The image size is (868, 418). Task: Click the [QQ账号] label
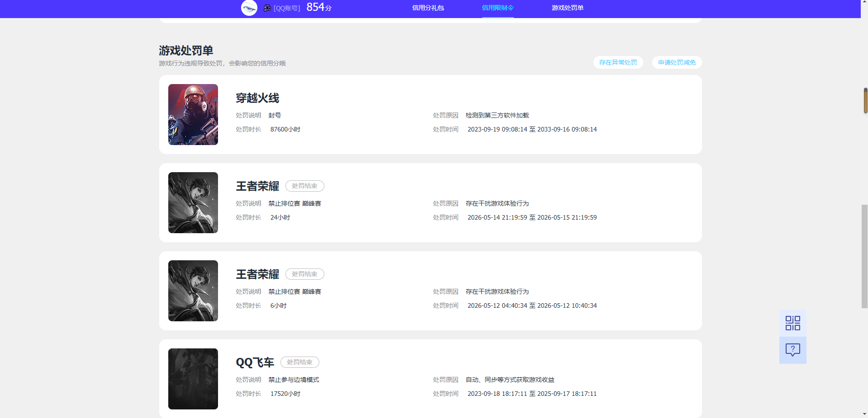(x=287, y=8)
